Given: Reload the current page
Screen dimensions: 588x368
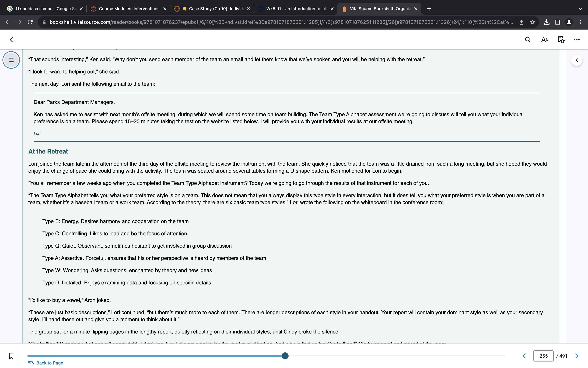Looking at the screenshot, I should [30, 22].
